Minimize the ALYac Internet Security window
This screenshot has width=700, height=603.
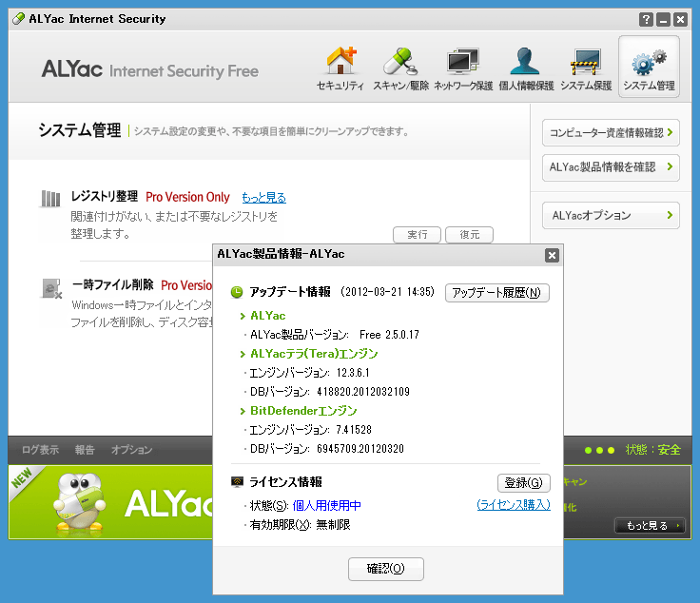(x=664, y=20)
